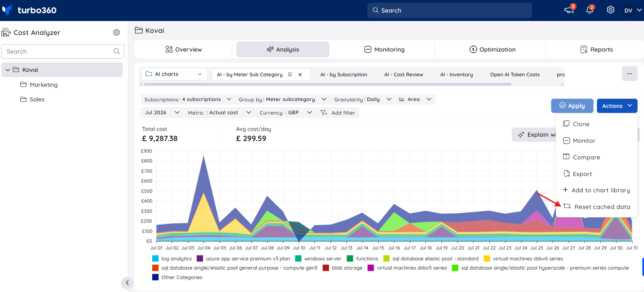Image resolution: width=644 pixels, height=292 pixels.
Task: Toggle sql database hyperscale premium series compute
Action: tap(540, 268)
